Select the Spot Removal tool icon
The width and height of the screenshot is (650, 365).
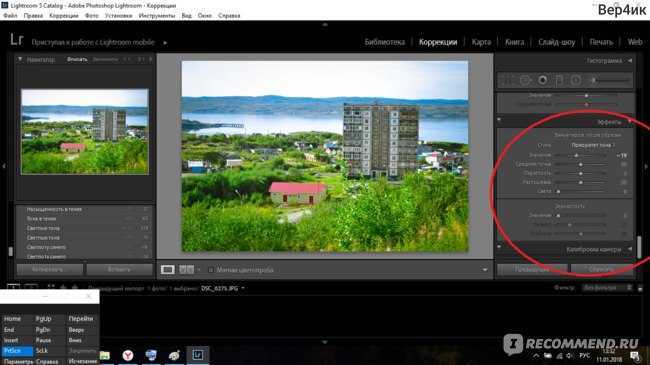pos(525,80)
